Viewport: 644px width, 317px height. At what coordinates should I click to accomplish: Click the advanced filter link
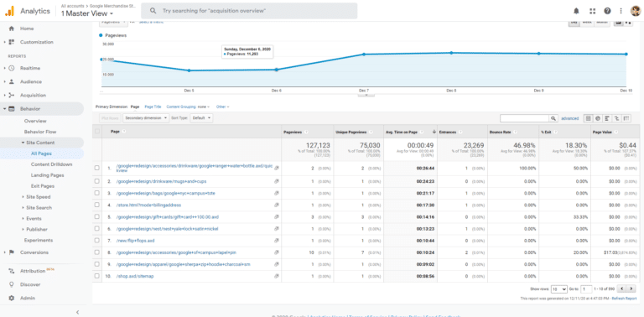[569, 118]
